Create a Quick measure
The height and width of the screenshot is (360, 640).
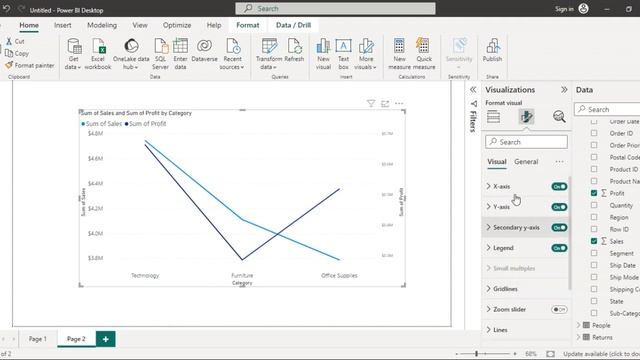pos(424,54)
